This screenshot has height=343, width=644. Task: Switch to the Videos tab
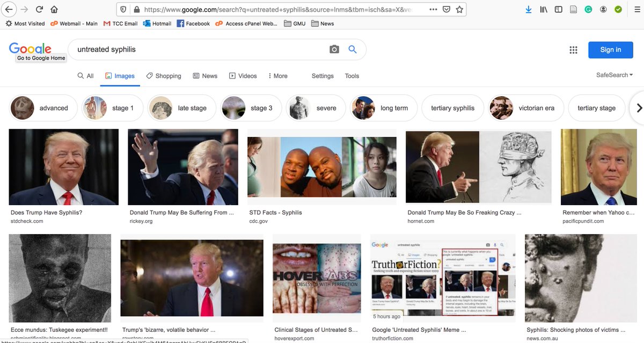(x=243, y=76)
